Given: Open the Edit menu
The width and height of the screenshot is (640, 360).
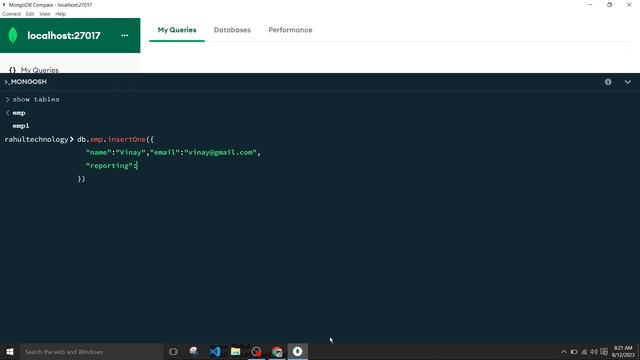Looking at the screenshot, I should click(x=30, y=14).
